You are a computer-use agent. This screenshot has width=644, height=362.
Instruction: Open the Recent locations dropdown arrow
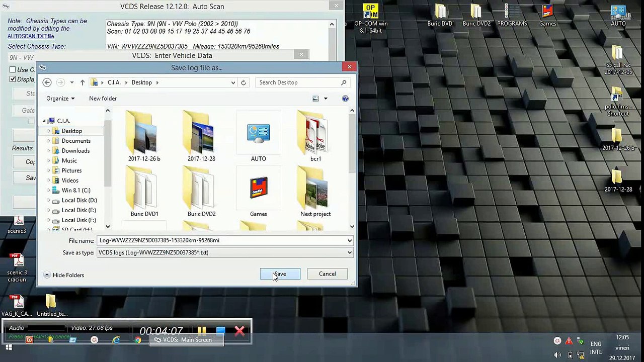point(72,82)
